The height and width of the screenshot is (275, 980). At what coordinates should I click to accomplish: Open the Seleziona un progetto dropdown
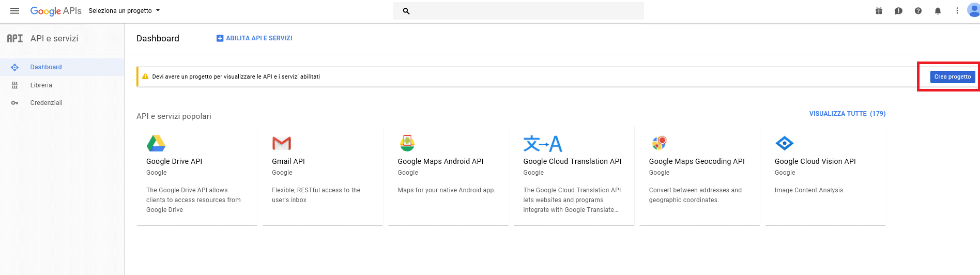pos(124,11)
